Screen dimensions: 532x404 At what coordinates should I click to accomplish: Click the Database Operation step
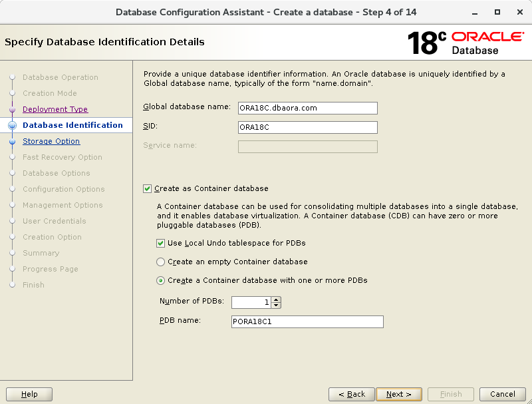pos(61,77)
